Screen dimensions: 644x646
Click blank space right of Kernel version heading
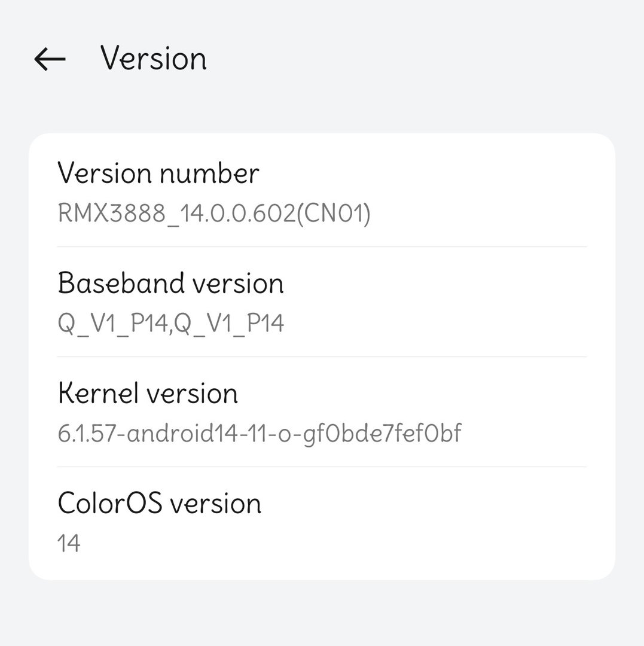coord(419,394)
